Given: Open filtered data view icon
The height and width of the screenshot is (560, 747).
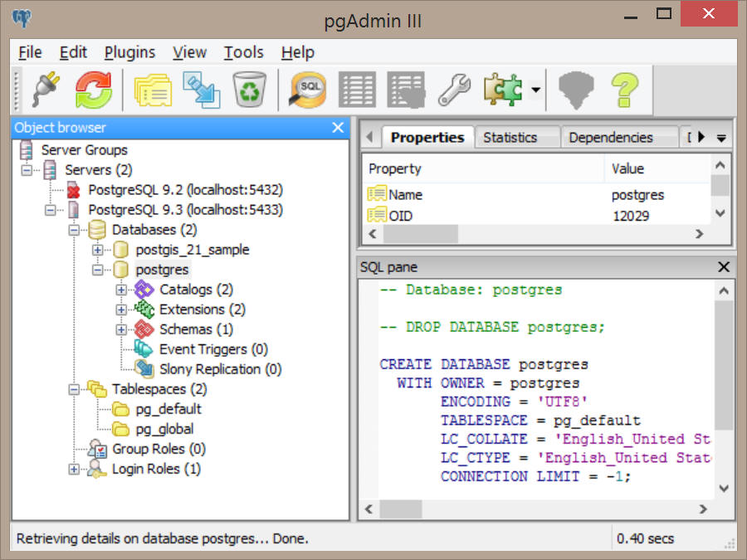Looking at the screenshot, I should point(406,90).
